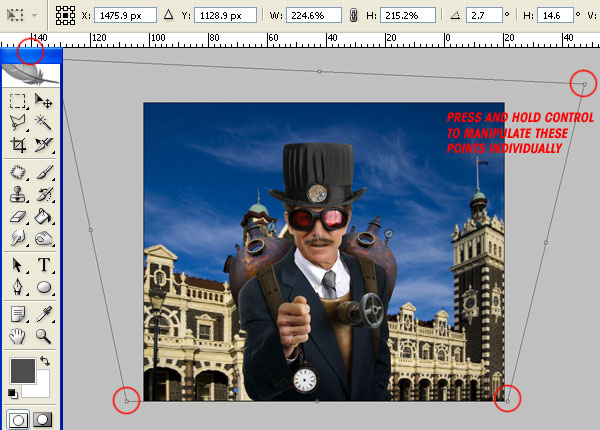Reset to default black and white colors

(x=12, y=393)
